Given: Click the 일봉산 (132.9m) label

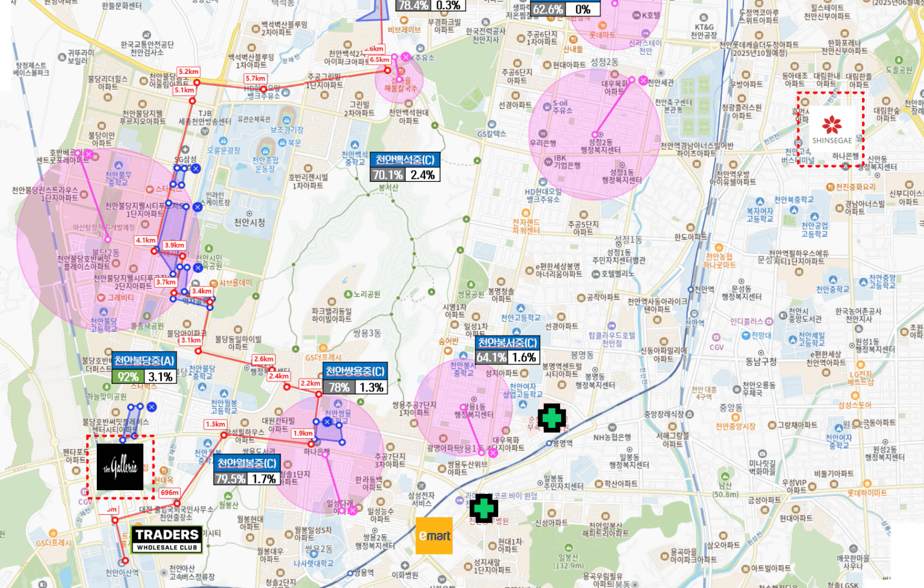Looking at the screenshot, I should [x=568, y=561].
